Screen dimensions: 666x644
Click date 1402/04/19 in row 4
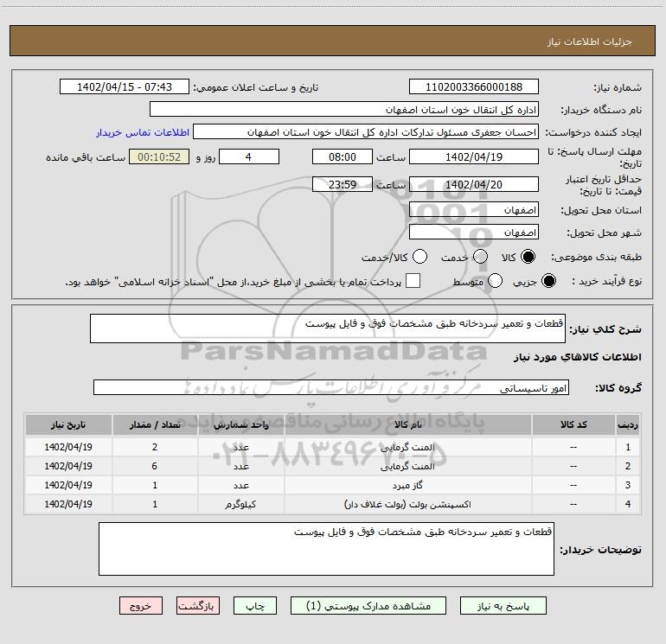68,504
